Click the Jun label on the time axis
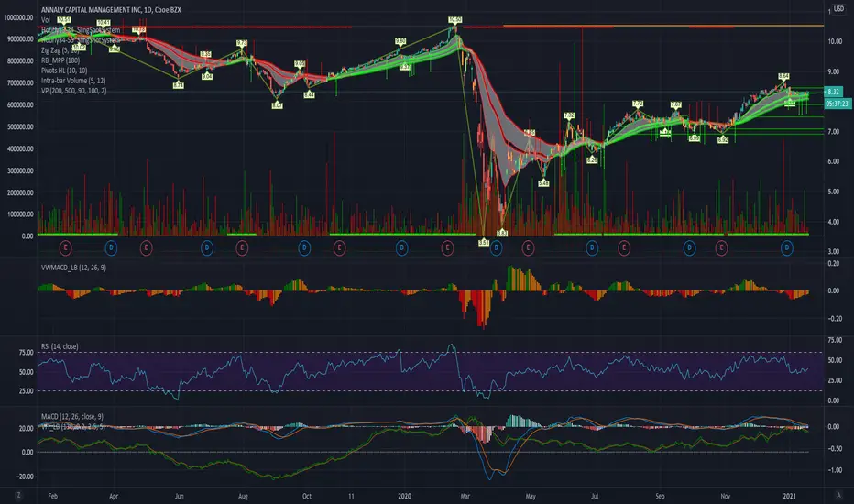Image resolution: width=854 pixels, height=504 pixels. tap(180, 497)
